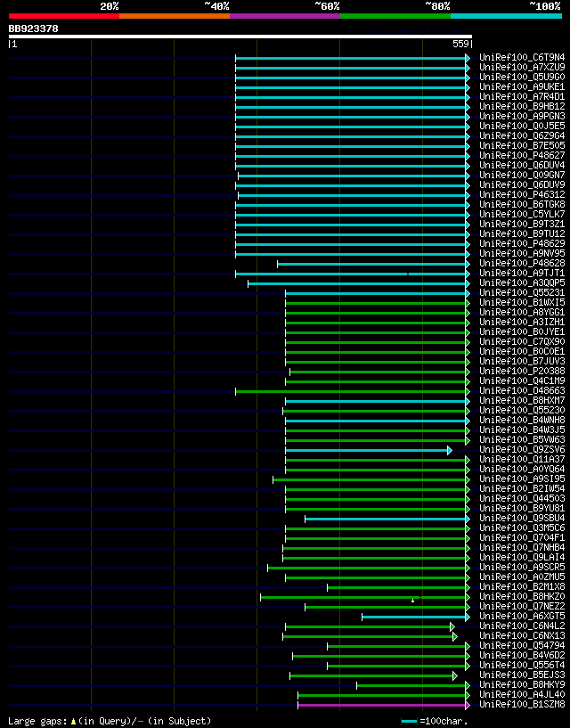The height and width of the screenshot is (728, 570).
Task: Select hit label UniRef100_P48628
Action: click(x=522, y=263)
